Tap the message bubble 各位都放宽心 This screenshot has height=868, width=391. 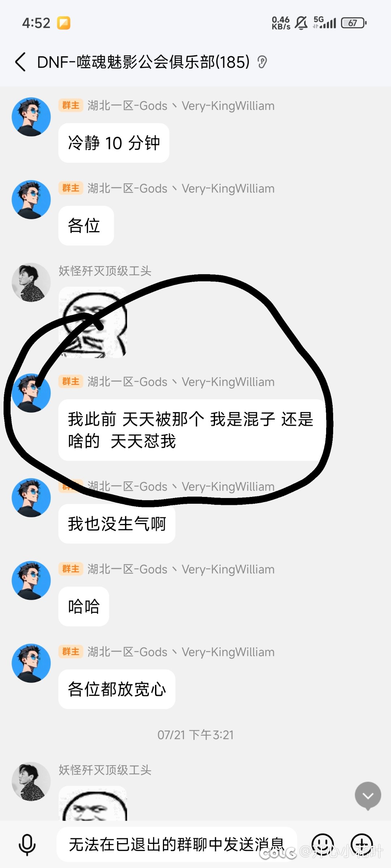(x=117, y=689)
